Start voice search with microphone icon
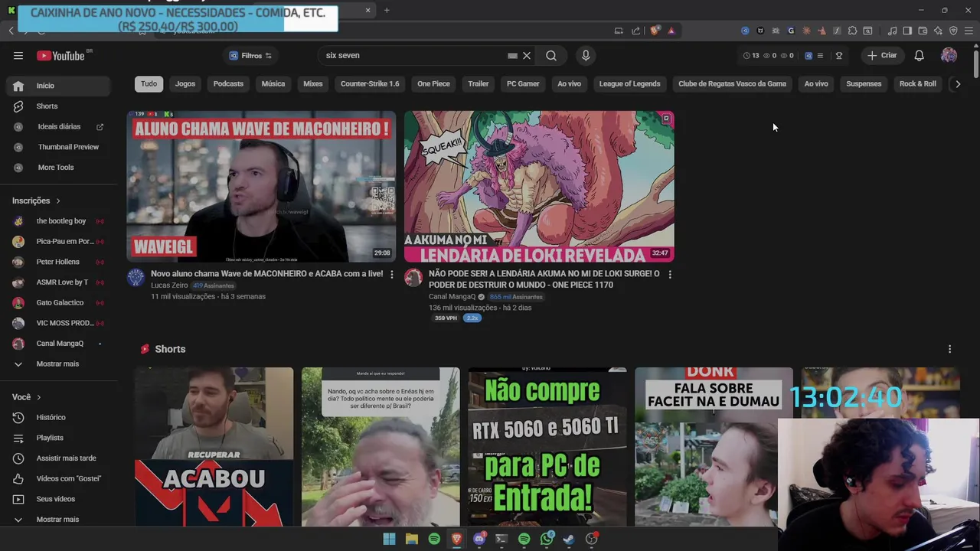980x551 pixels. point(586,55)
